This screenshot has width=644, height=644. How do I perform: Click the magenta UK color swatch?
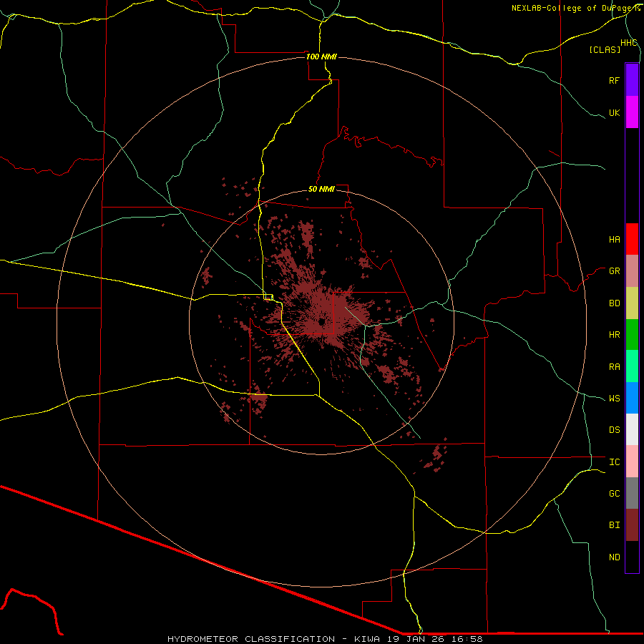click(x=632, y=112)
